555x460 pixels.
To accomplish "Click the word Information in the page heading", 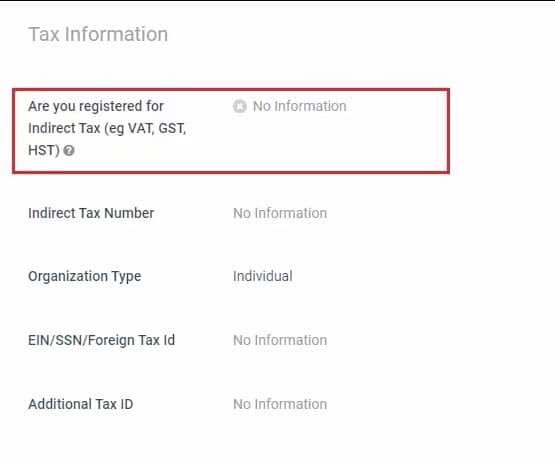I will tap(116, 34).
